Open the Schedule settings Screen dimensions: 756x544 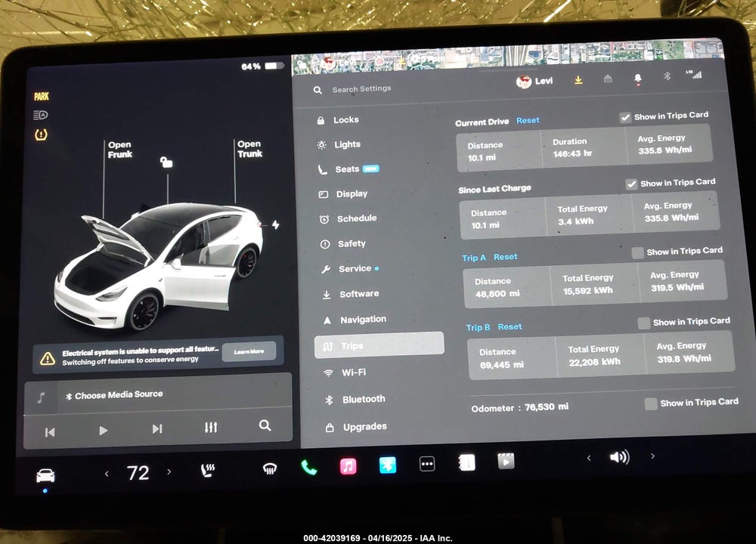(x=348, y=219)
